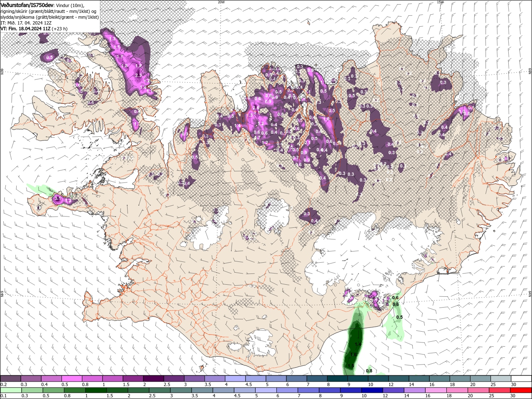Viewport: 532px width, 399px height.
Task: Click the '(+23 h)' forecast offset text
Action: (x=59, y=29)
